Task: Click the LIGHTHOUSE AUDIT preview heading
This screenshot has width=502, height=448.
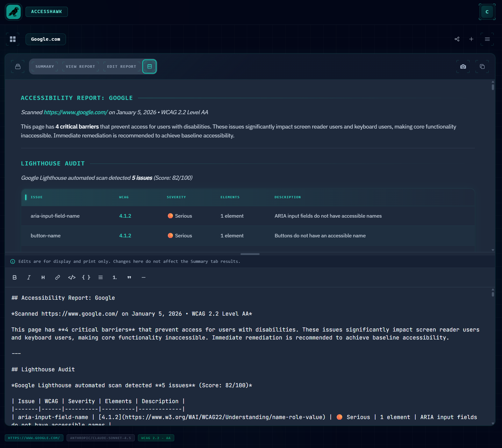Action: tap(53, 164)
